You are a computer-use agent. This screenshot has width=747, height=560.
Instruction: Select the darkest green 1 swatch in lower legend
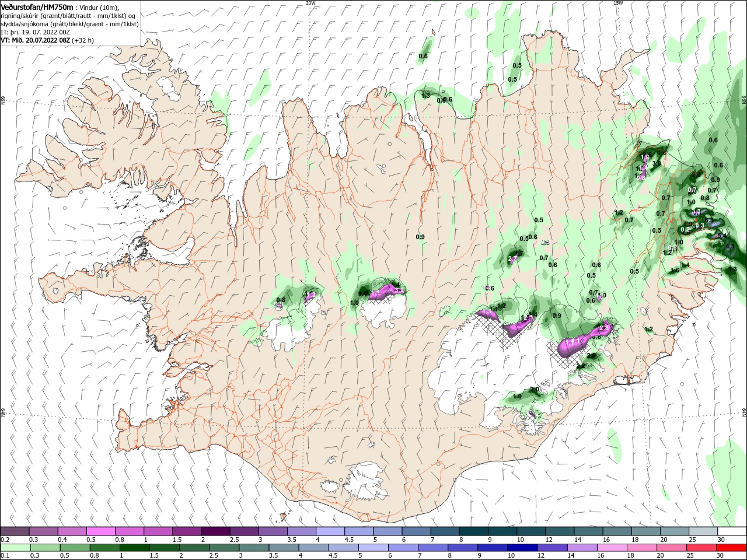[134, 548]
